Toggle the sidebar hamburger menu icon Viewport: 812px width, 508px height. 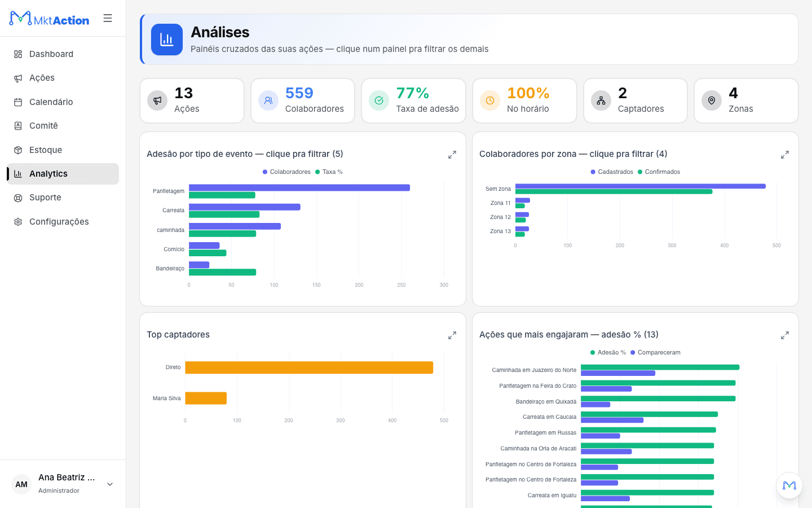coord(108,18)
